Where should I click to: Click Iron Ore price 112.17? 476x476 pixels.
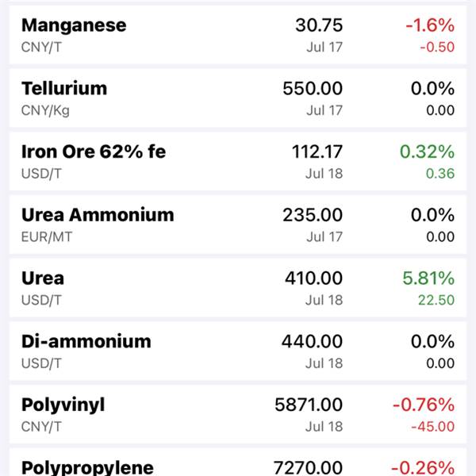click(x=317, y=152)
